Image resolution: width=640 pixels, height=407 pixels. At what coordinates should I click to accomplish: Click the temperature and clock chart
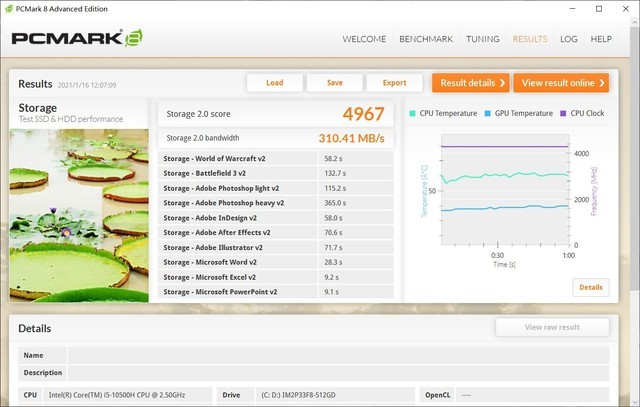(x=505, y=189)
